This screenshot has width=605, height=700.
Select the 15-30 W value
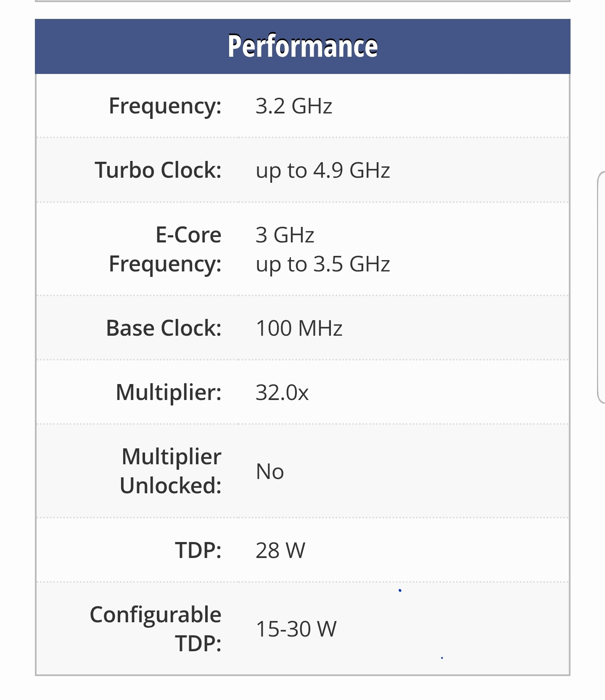click(296, 629)
